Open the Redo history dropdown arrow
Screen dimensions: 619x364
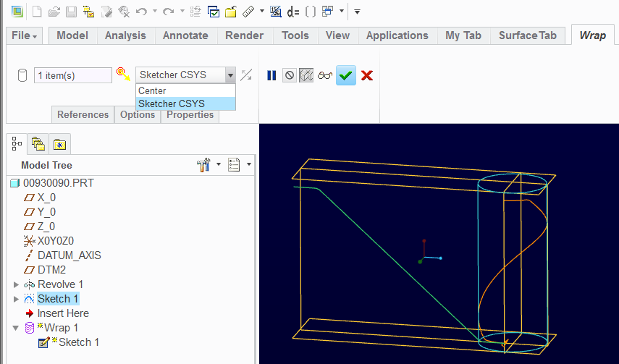point(182,12)
